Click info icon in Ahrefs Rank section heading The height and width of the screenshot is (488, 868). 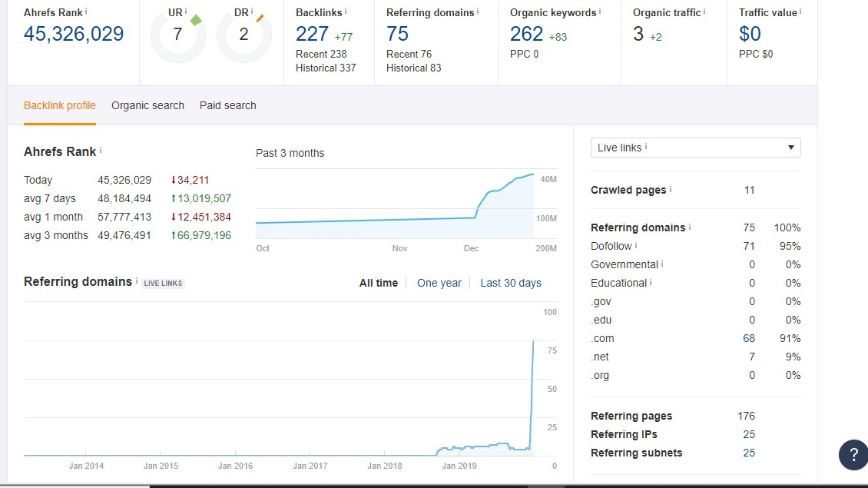coord(101,150)
